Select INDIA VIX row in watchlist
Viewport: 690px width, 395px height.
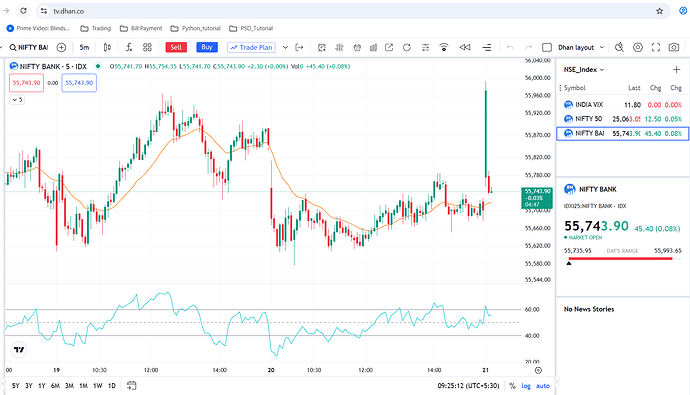tap(622, 105)
